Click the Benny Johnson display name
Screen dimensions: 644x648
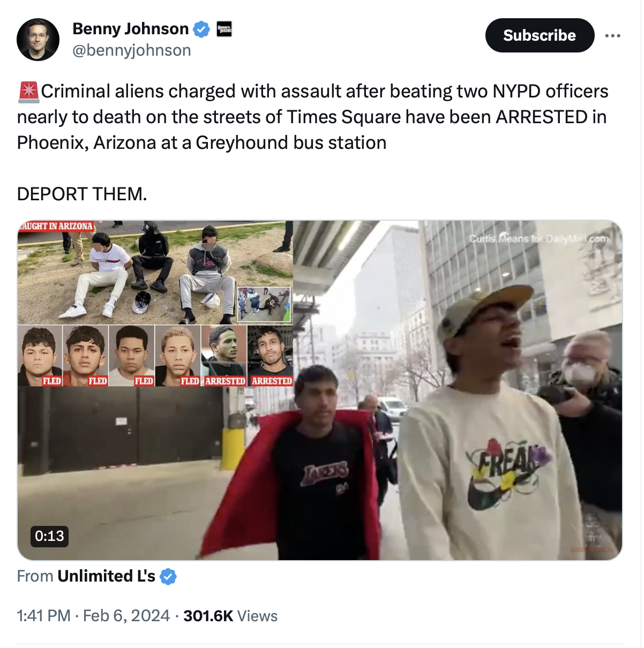[130, 29]
